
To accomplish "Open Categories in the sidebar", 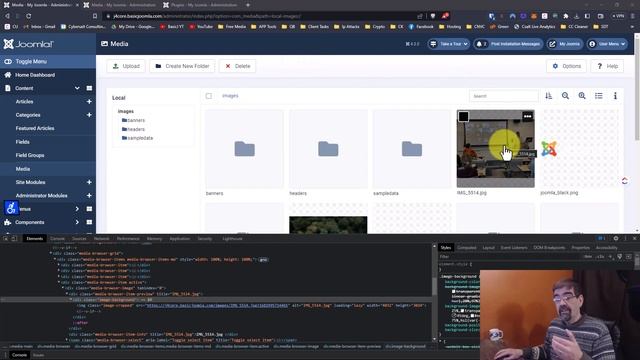I will click(x=28, y=115).
